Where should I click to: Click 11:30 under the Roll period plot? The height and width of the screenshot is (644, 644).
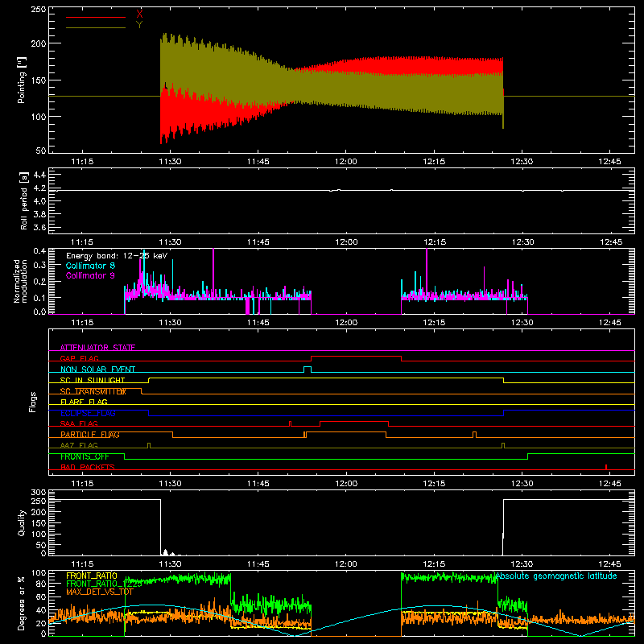[170, 242]
